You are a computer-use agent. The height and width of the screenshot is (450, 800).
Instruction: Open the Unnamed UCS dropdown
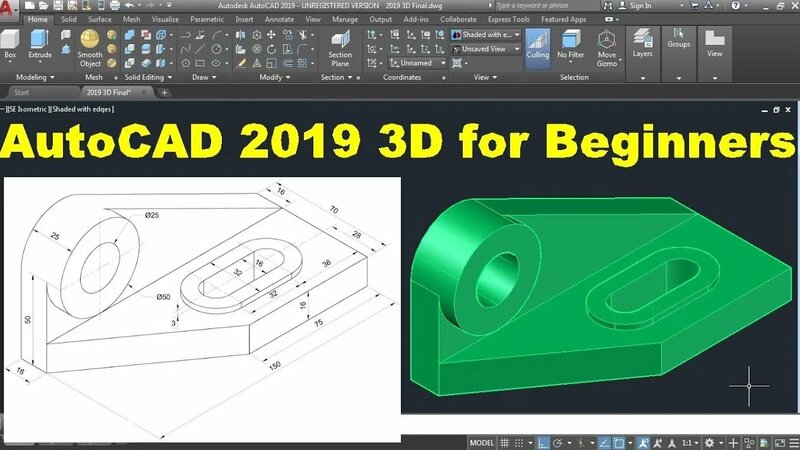418,63
